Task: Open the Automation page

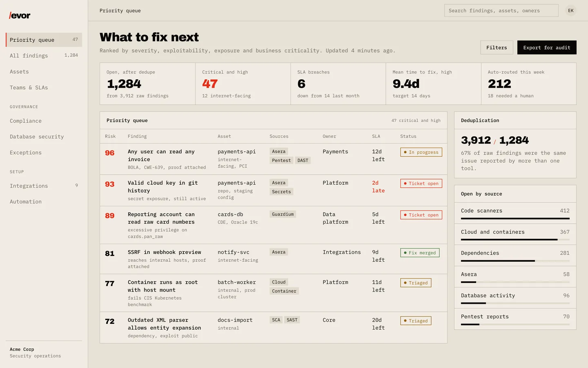Action: coord(44,202)
